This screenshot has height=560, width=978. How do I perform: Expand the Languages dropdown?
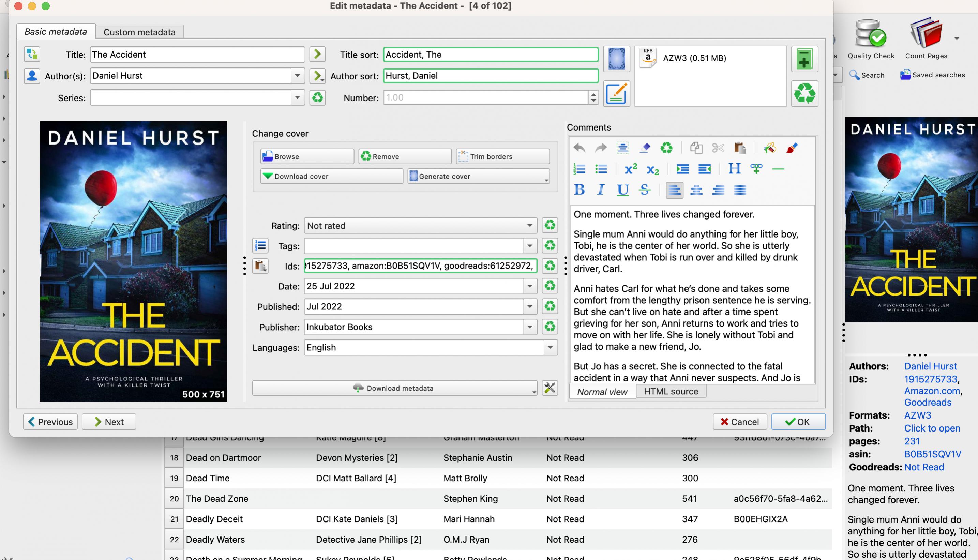[550, 347]
